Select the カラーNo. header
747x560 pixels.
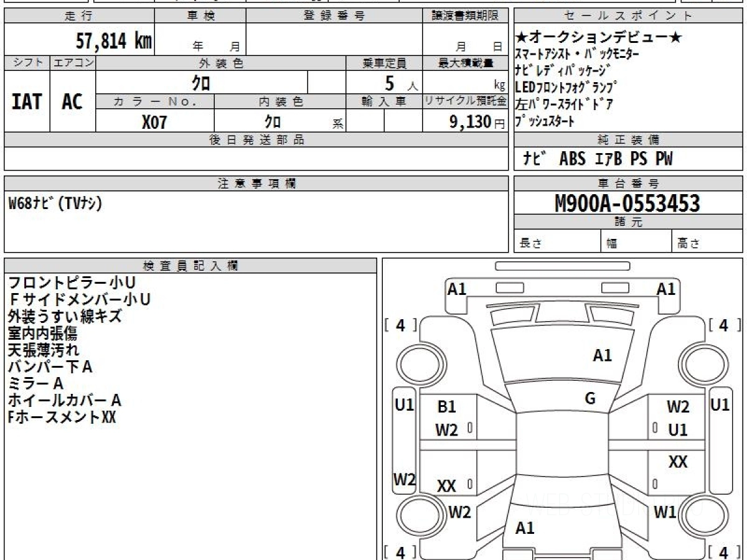tap(156, 101)
